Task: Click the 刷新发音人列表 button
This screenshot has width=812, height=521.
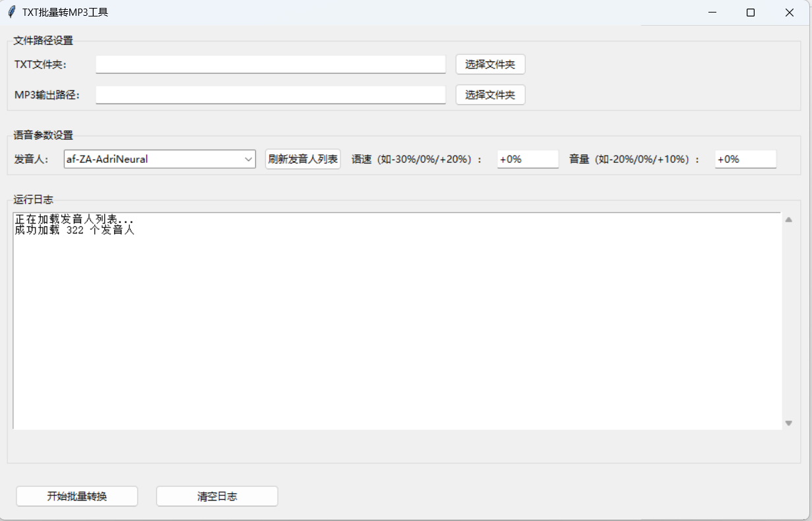Action: [303, 158]
